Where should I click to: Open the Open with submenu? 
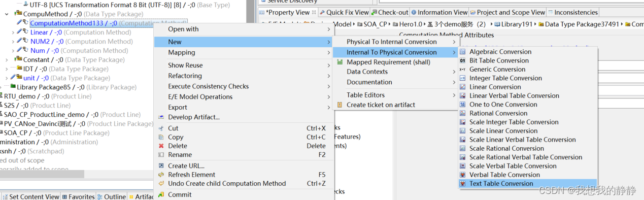point(244,29)
